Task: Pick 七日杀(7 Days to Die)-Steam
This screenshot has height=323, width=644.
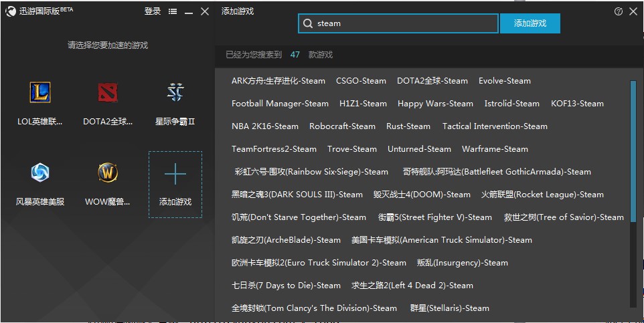Action: tap(286, 286)
